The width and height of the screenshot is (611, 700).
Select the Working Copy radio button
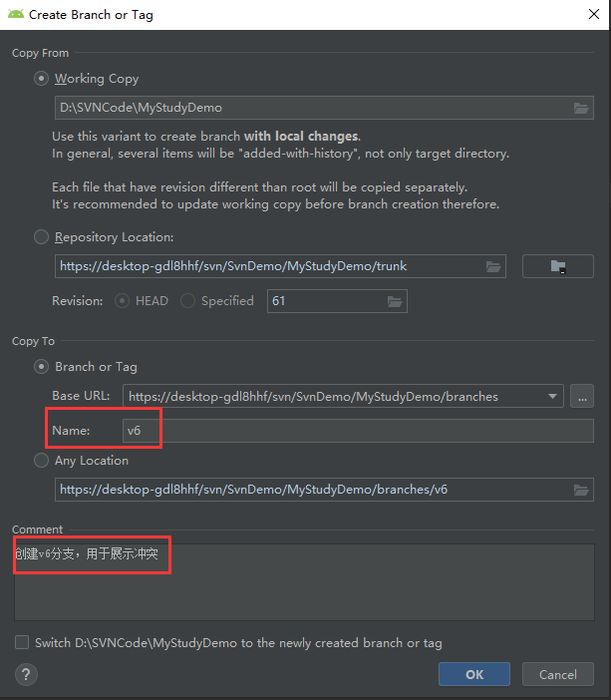pyautogui.click(x=41, y=79)
